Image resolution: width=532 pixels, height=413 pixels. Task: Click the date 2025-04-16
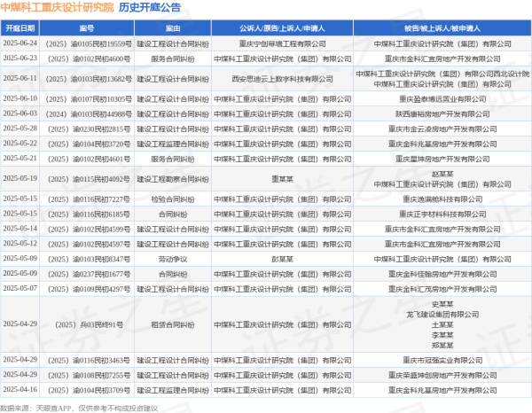20,389
